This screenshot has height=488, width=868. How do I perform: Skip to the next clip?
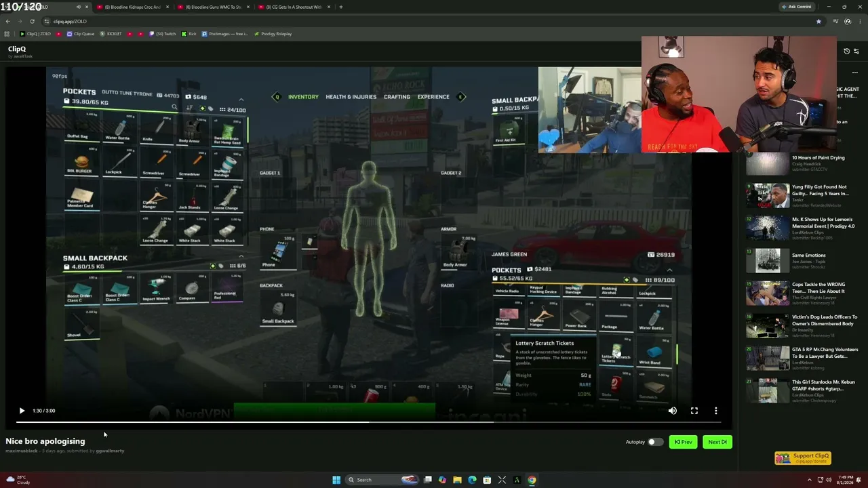717,442
